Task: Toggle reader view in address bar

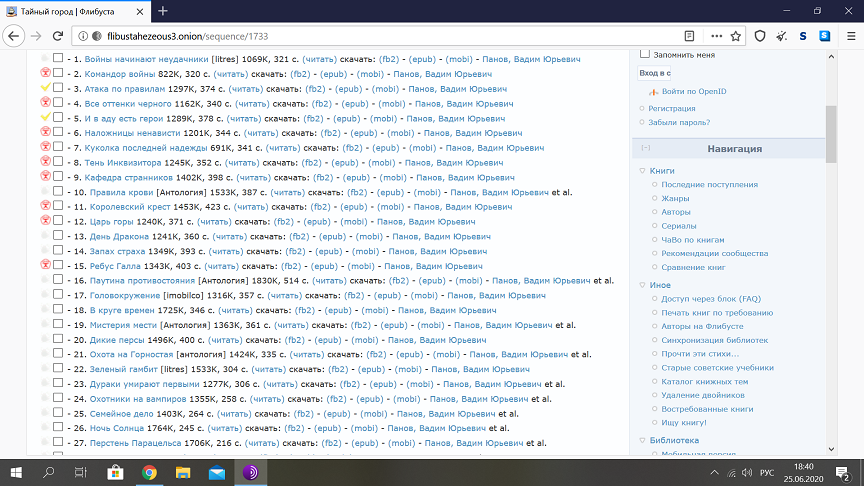Action: [x=689, y=36]
